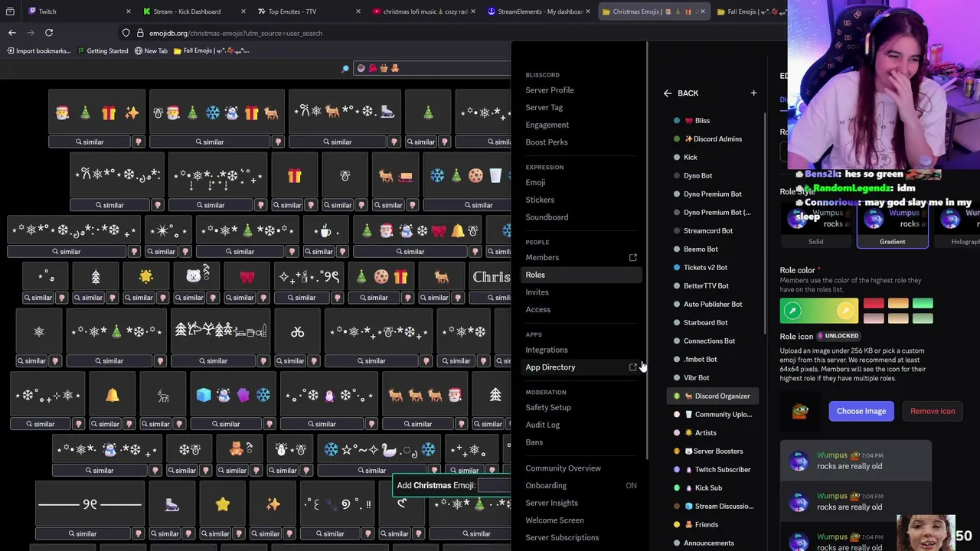Close the Top Emotes - 7TV tab

(x=358, y=11)
